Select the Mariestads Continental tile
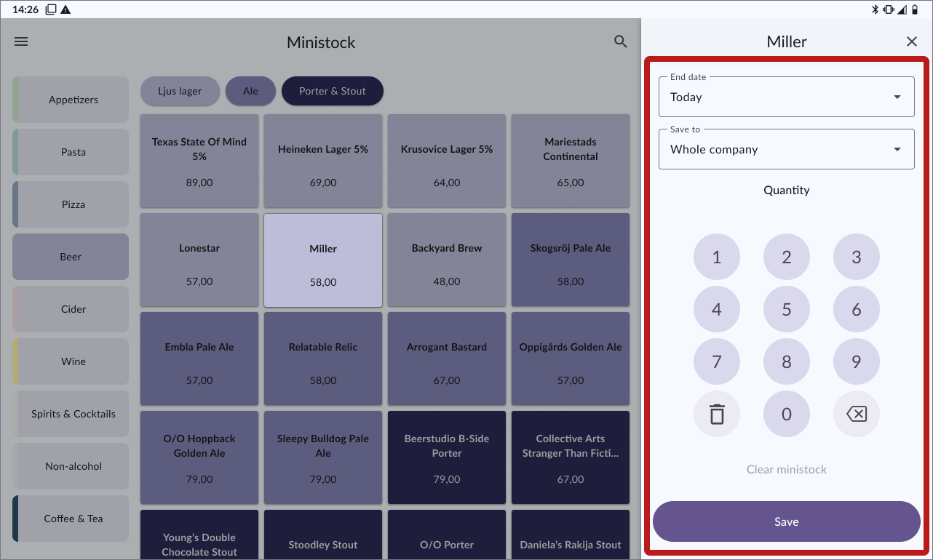This screenshot has width=933, height=560. tap(571, 161)
